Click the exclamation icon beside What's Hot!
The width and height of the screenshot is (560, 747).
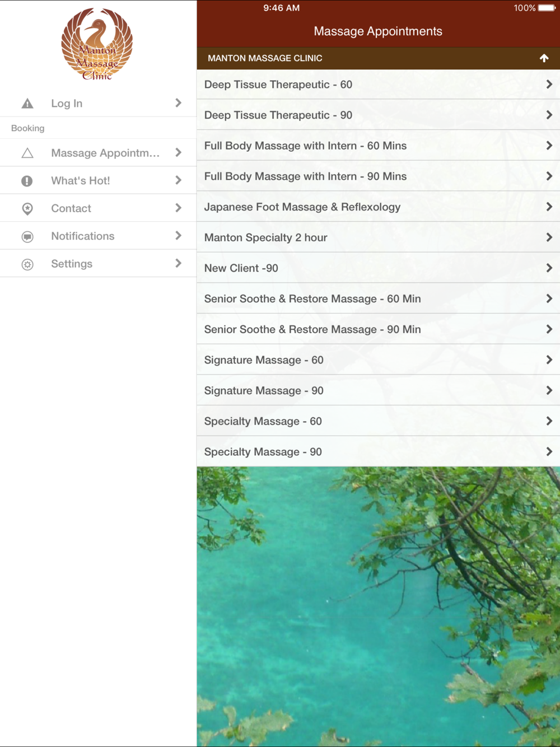point(27,181)
